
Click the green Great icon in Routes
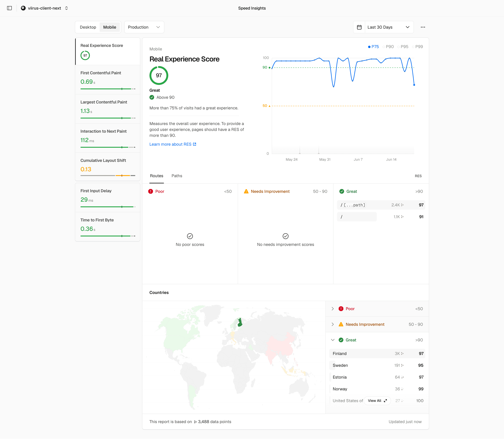342,192
